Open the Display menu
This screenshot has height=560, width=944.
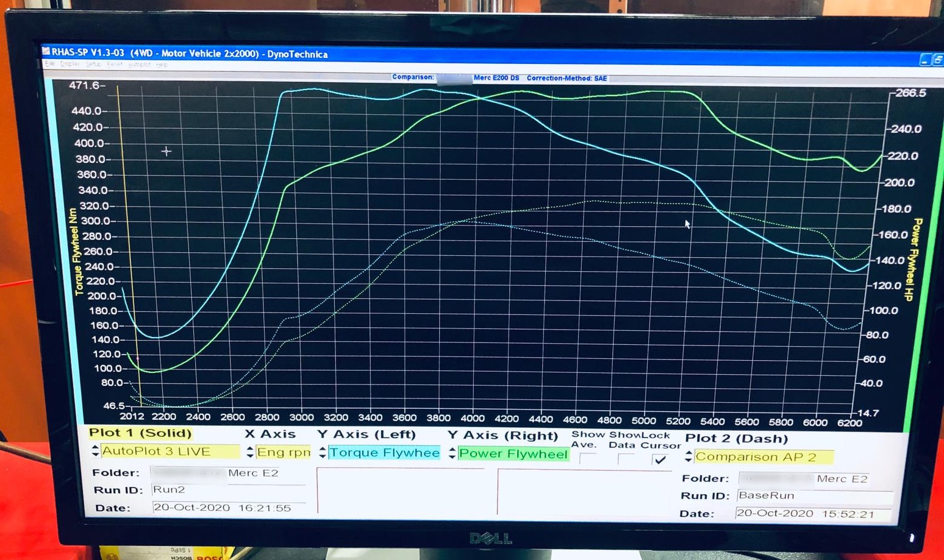coord(70,64)
